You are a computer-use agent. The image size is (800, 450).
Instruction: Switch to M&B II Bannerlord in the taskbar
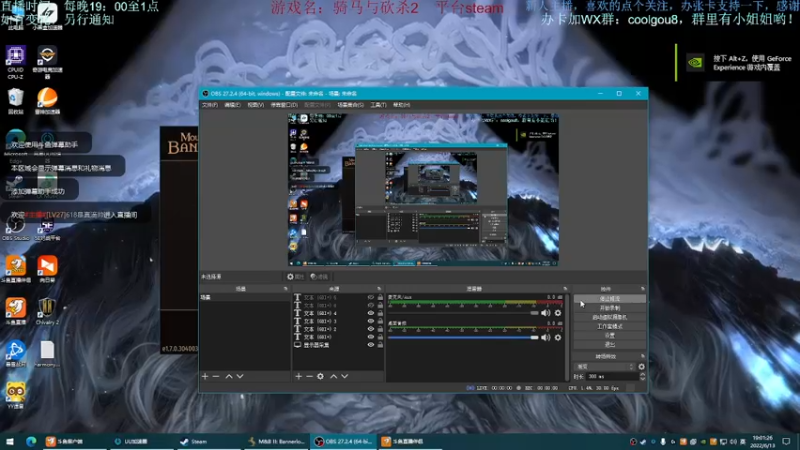[x=276, y=441]
